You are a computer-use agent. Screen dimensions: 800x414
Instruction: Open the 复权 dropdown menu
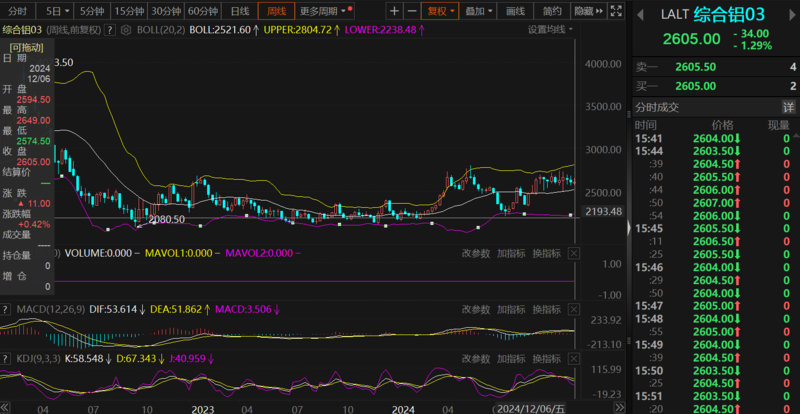(439, 11)
